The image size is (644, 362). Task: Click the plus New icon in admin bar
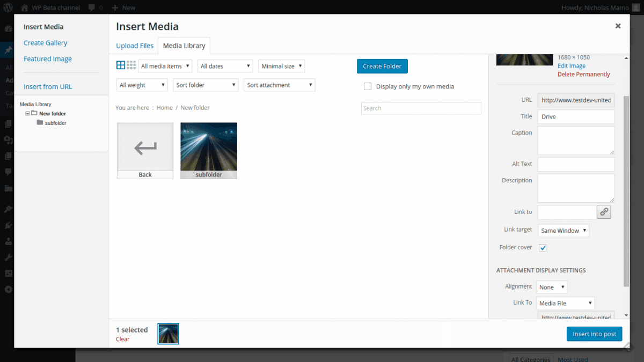[x=115, y=8]
